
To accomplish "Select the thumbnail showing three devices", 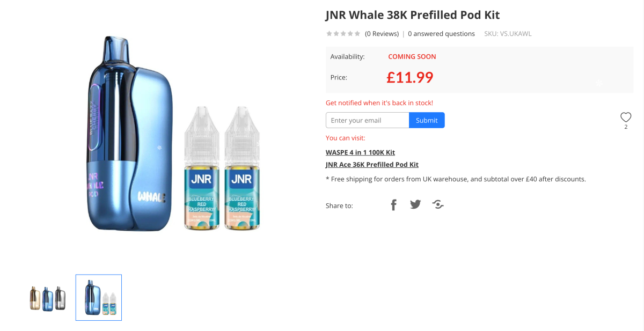I will pyautogui.click(x=47, y=297).
